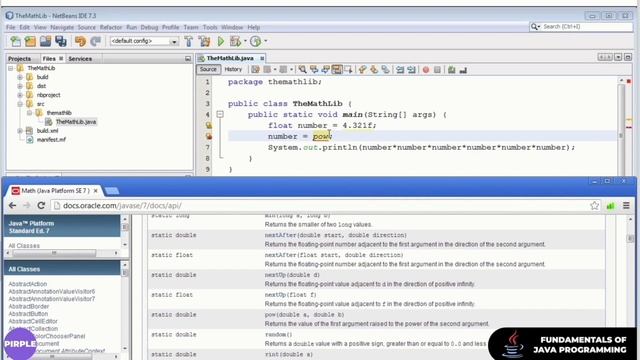Screen dimensions: 640x360
Task: Open the browser hamburger menu
Action: pyautogui.click(x=626, y=206)
